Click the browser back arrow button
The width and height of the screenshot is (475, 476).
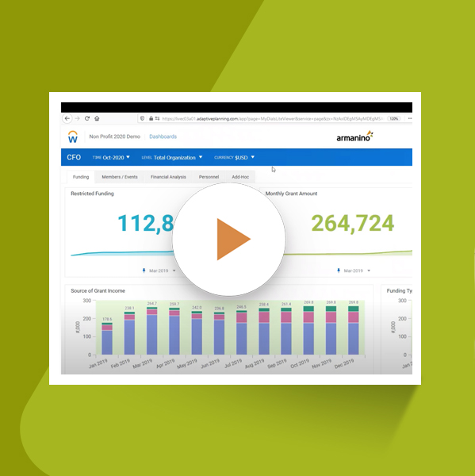67,118
